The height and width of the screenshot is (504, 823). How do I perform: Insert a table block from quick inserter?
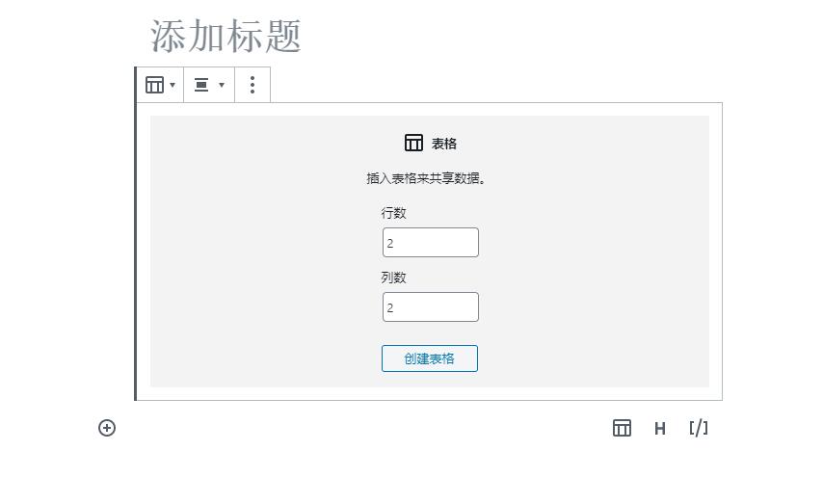tap(622, 428)
